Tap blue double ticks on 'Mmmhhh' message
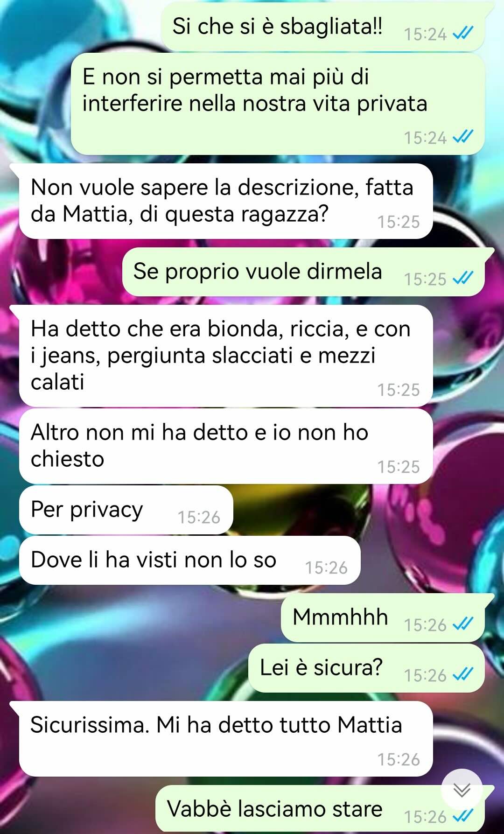 point(463,624)
